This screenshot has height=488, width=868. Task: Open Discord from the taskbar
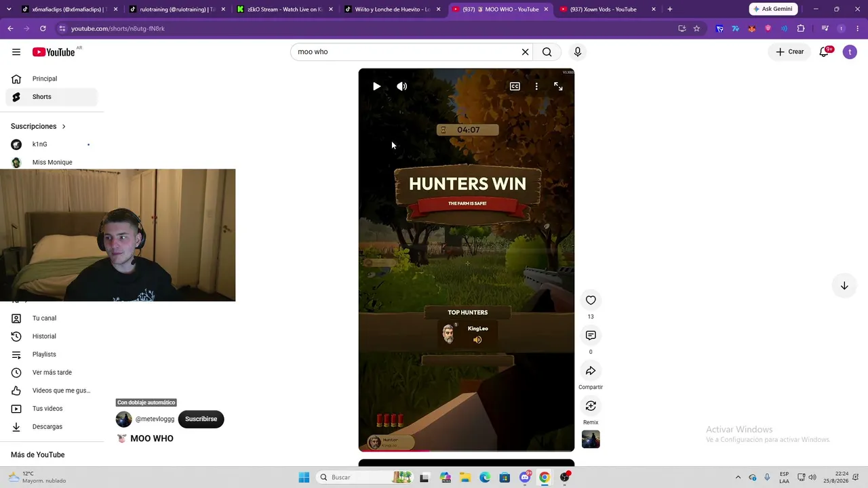[525, 477]
